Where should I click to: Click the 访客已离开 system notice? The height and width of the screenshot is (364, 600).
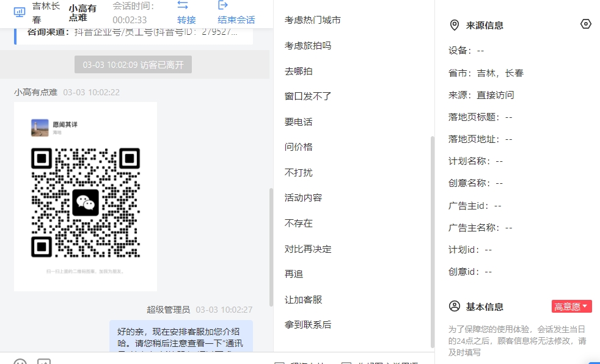click(x=133, y=65)
